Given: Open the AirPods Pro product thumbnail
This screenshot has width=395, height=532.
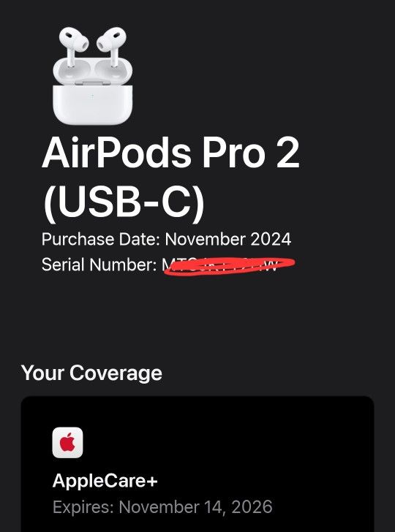Looking at the screenshot, I should point(92,76).
